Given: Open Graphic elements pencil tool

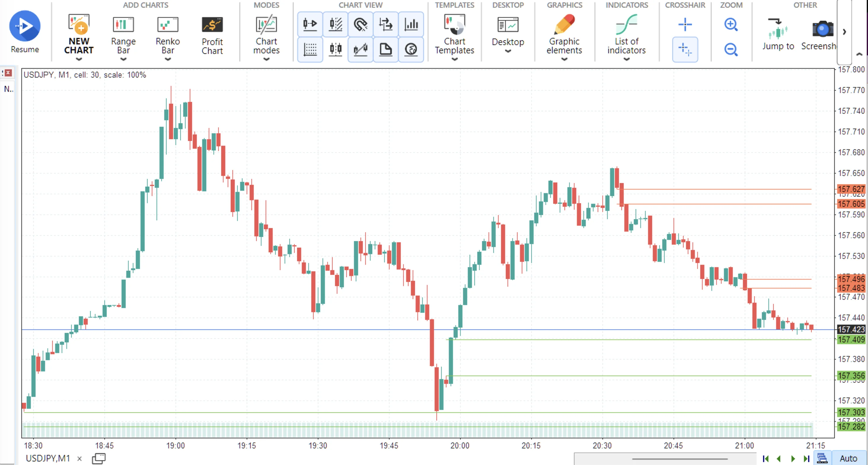Looking at the screenshot, I should pos(564,25).
